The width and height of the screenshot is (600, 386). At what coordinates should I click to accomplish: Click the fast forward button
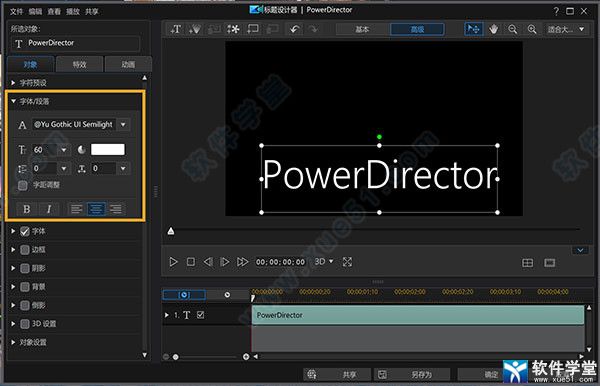(x=242, y=262)
